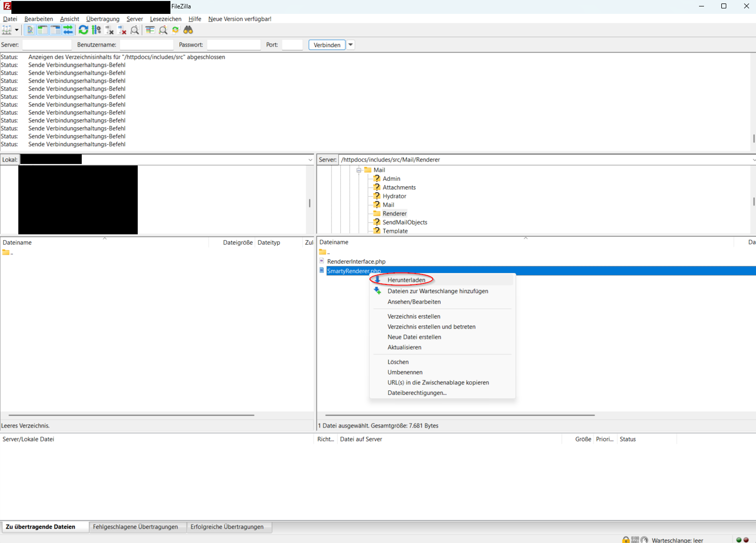Image resolution: width=756 pixels, height=543 pixels.
Task: Collapse the Mail folder in remote tree
Action: click(x=359, y=170)
